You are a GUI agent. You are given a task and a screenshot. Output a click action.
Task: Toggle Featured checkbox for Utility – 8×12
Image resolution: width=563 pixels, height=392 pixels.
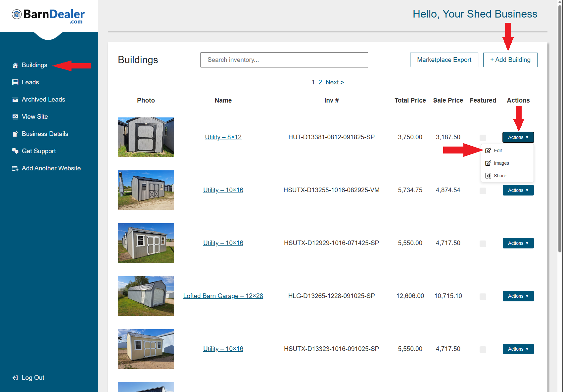click(x=483, y=138)
